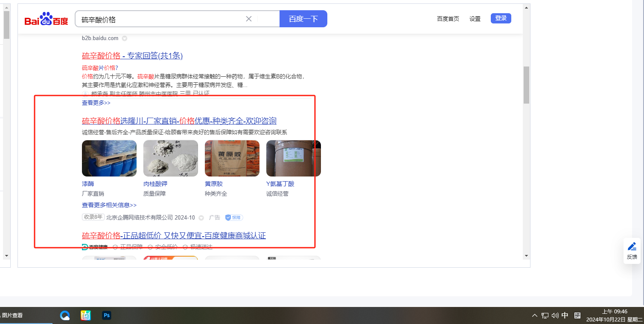The height and width of the screenshot is (324, 644).
Task: Click the 北京企腾网络技术有限公司 advertiser name
Action: (x=140, y=217)
